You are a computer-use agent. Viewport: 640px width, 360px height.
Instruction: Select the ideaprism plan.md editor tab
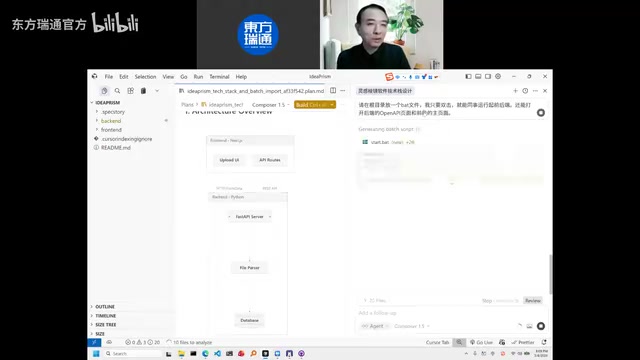point(251,91)
